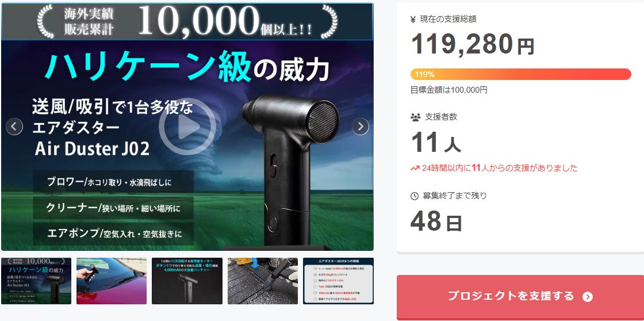The height and width of the screenshot is (321, 644).
Task: Click the supporters people icon
Action: click(415, 117)
